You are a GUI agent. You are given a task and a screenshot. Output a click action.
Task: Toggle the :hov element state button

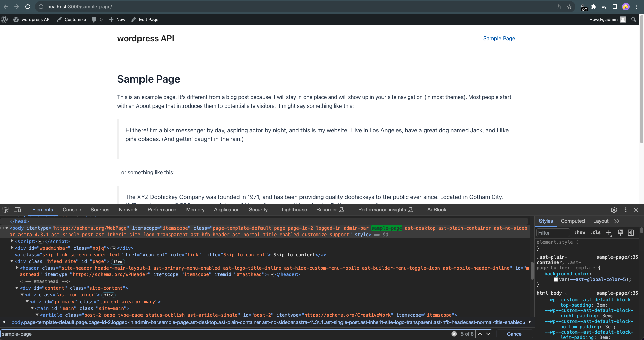click(x=580, y=232)
